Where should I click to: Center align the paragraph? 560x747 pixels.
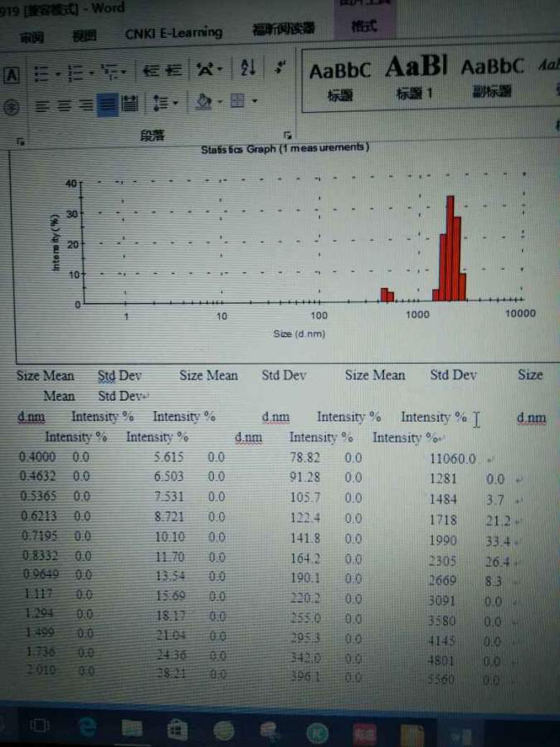click(x=64, y=105)
